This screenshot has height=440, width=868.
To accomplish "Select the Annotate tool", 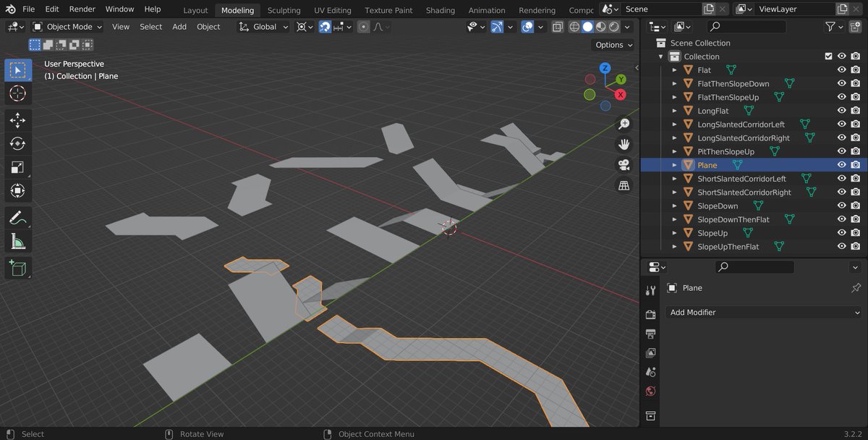I will point(18,217).
